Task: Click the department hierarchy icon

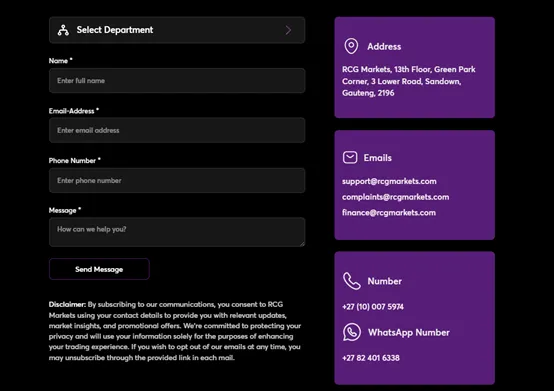Action: click(x=63, y=30)
